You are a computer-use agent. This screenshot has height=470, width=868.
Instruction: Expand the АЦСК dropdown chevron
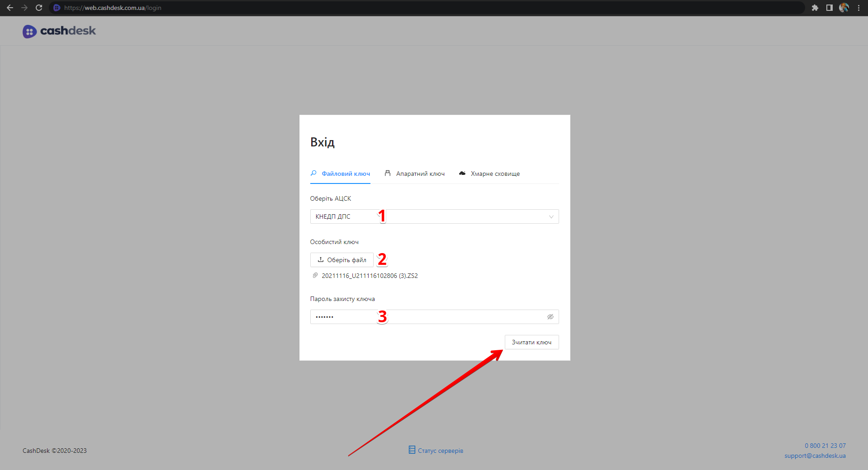point(551,217)
